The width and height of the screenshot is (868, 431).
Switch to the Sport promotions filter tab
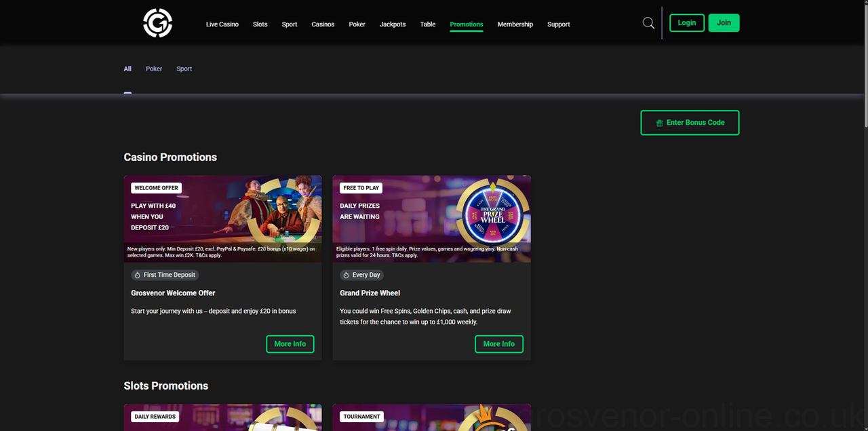pos(184,69)
